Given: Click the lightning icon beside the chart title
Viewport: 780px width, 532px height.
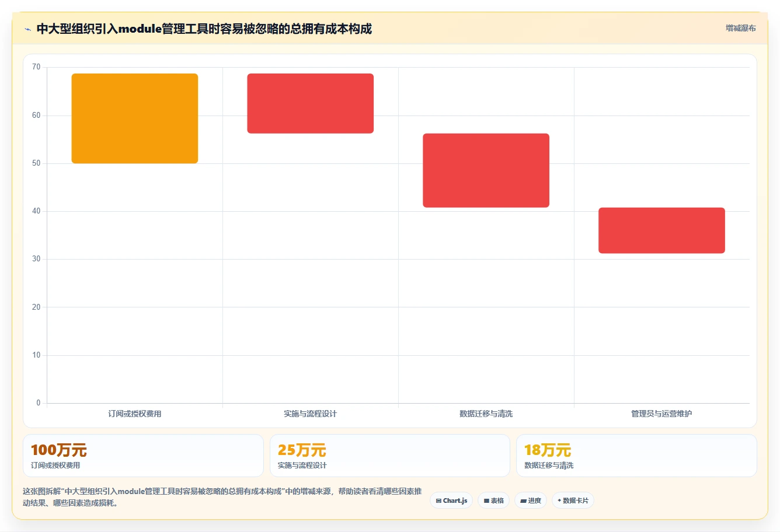Looking at the screenshot, I should pyautogui.click(x=27, y=29).
